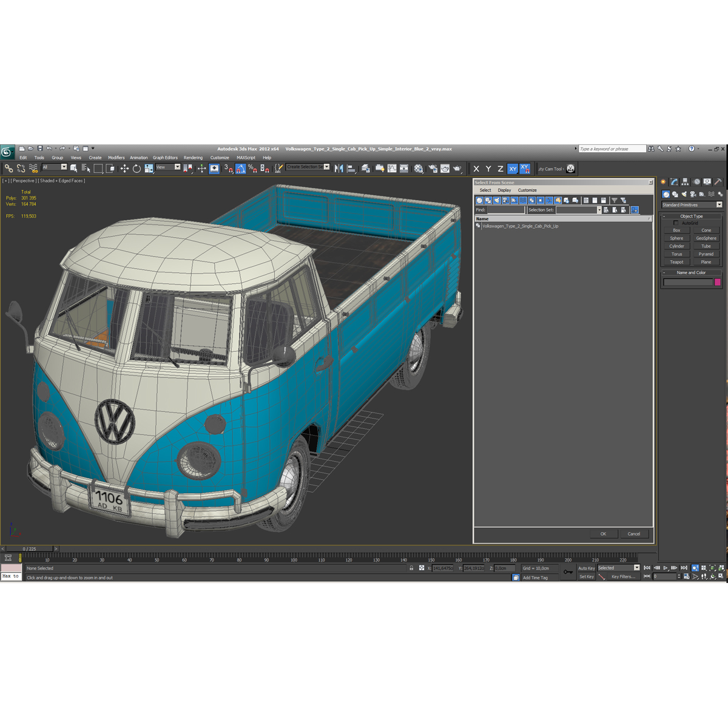Image resolution: width=728 pixels, height=728 pixels.
Task: Collapse the Object Type rollout
Action: [691, 216]
